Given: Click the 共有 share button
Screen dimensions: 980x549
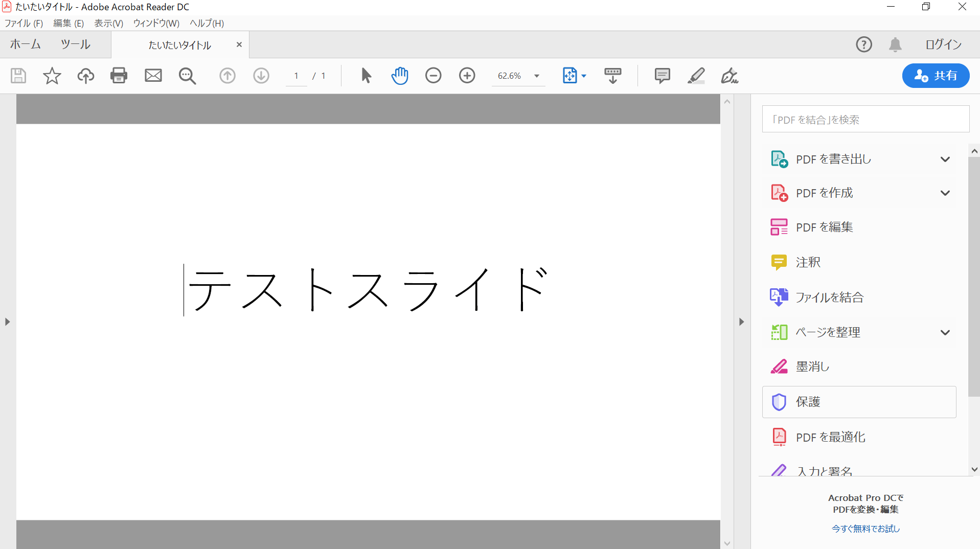Looking at the screenshot, I should 936,76.
